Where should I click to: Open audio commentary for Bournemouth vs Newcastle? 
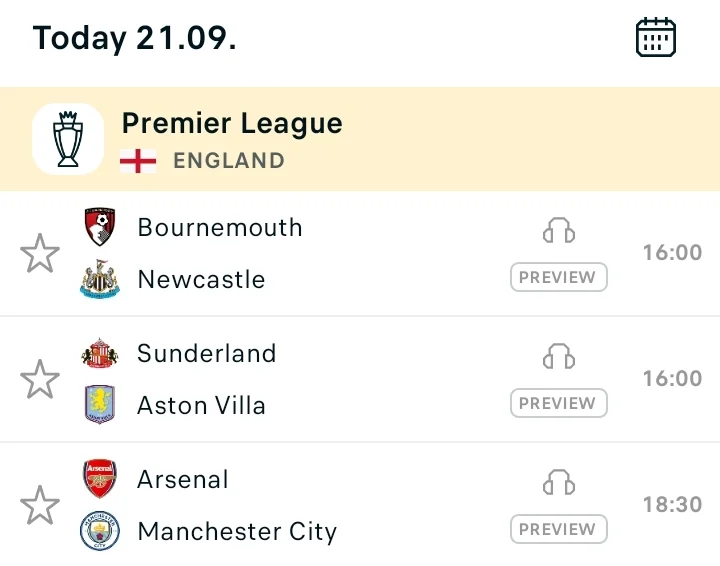pyautogui.click(x=559, y=230)
